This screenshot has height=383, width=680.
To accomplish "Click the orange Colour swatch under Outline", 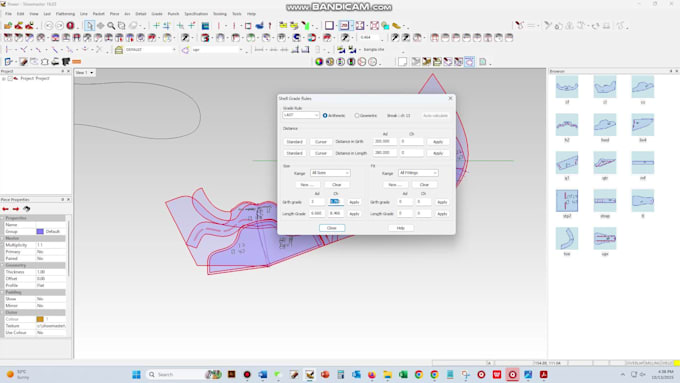I will point(40,319).
